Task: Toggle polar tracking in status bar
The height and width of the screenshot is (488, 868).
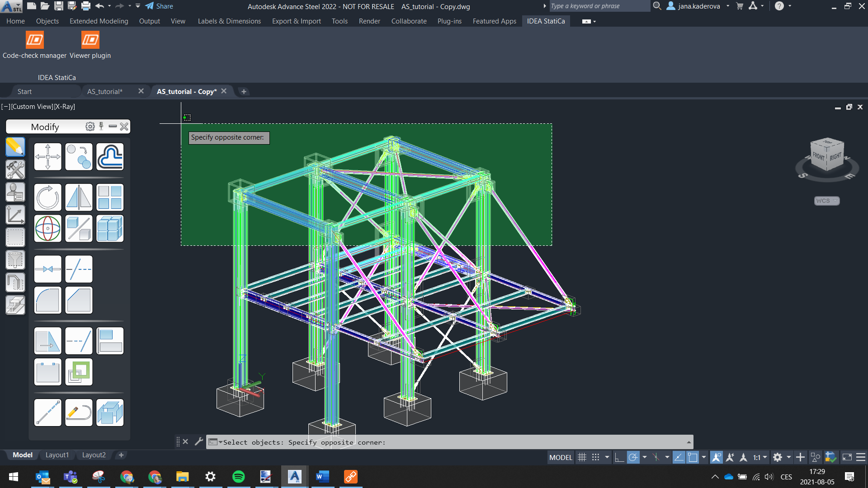Action: click(x=633, y=457)
